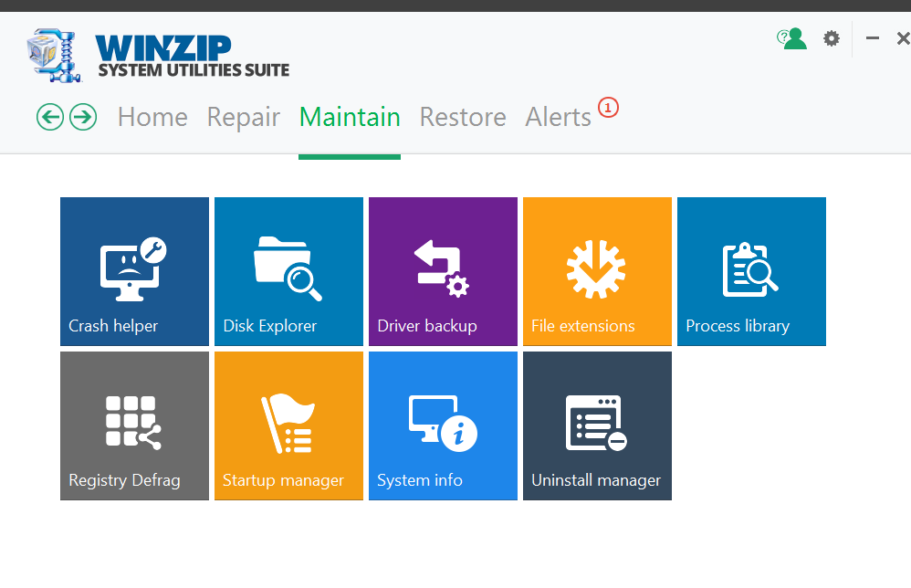Open the Uninstall manager tile
The height and width of the screenshot is (588, 911).
[x=597, y=425]
